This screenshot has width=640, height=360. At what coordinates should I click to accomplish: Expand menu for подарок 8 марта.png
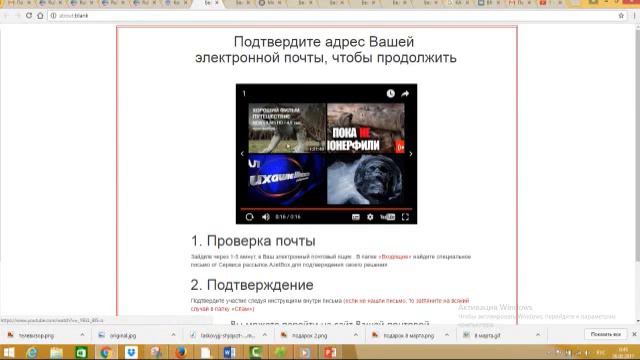pos(447,335)
